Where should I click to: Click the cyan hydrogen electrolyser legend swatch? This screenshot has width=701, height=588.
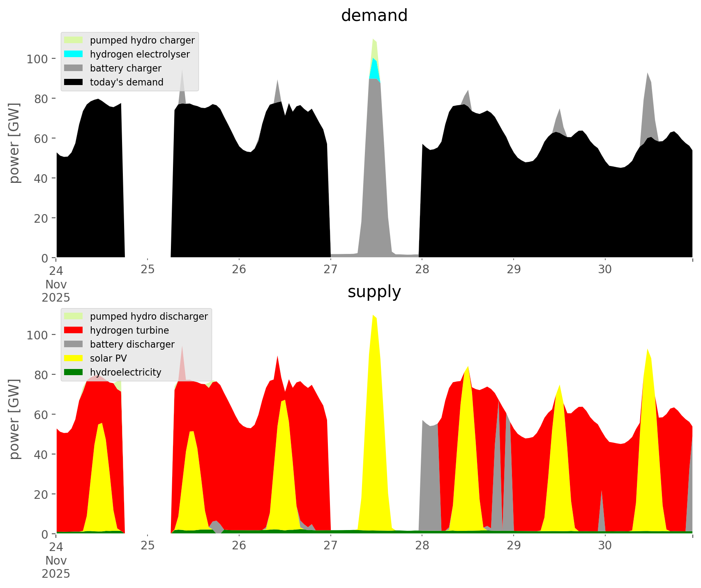point(74,54)
